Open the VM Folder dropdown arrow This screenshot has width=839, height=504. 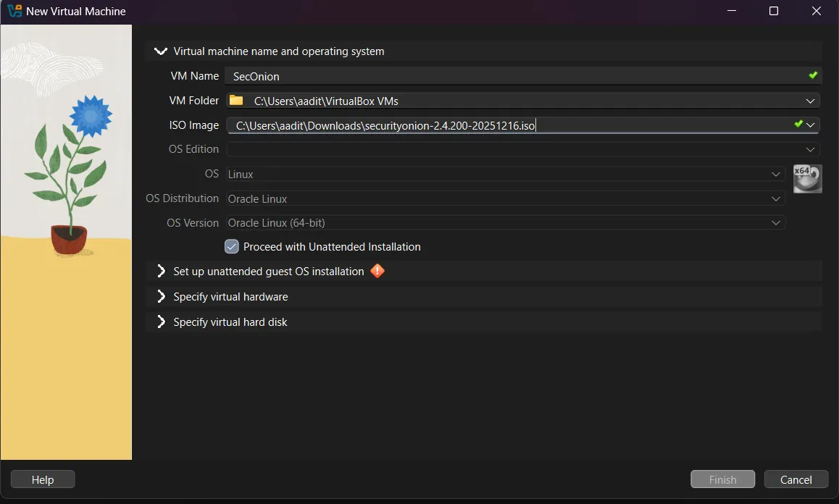pyautogui.click(x=810, y=101)
